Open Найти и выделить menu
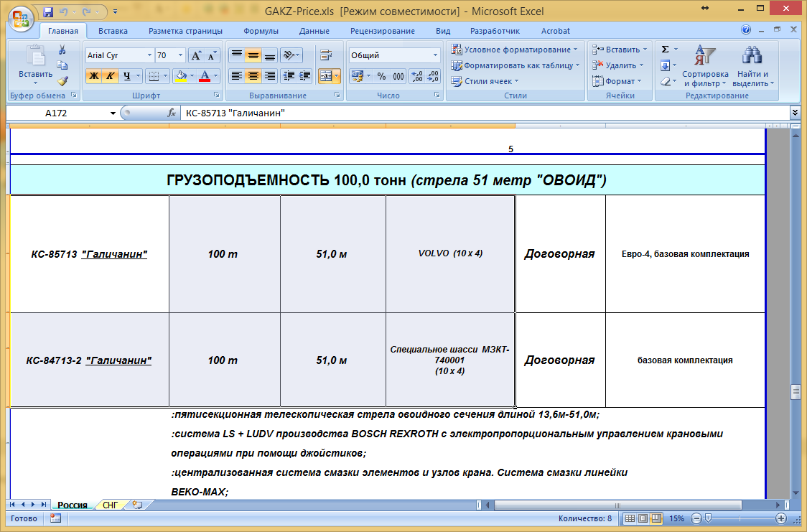This screenshot has height=532, width=807. pyautogui.click(x=752, y=66)
